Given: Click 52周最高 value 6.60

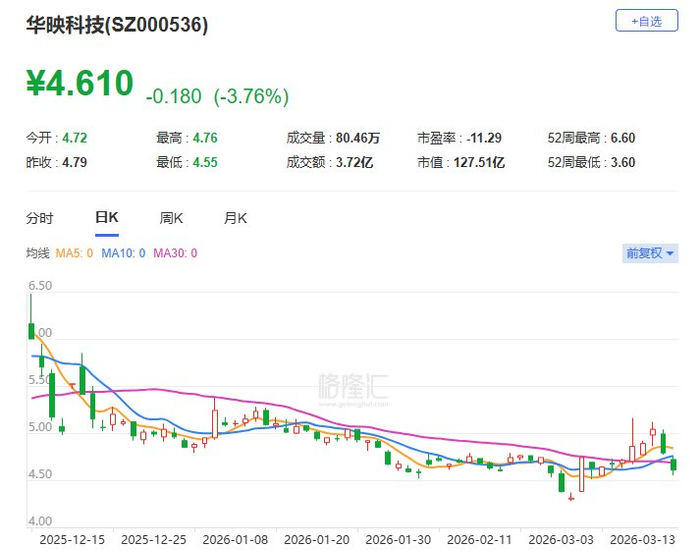Looking at the screenshot, I should pos(623,138).
